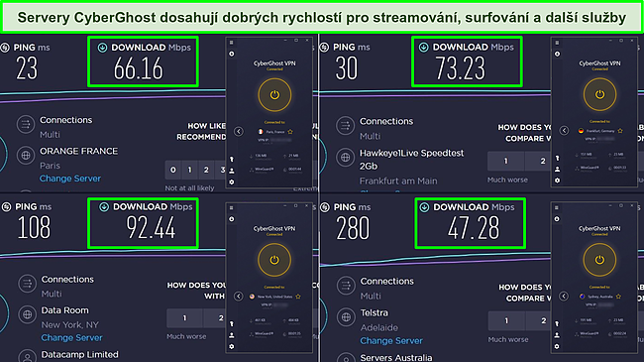Select rating 1 in New York speedtest survey
The height and width of the screenshot is (362, 644).
point(184,318)
